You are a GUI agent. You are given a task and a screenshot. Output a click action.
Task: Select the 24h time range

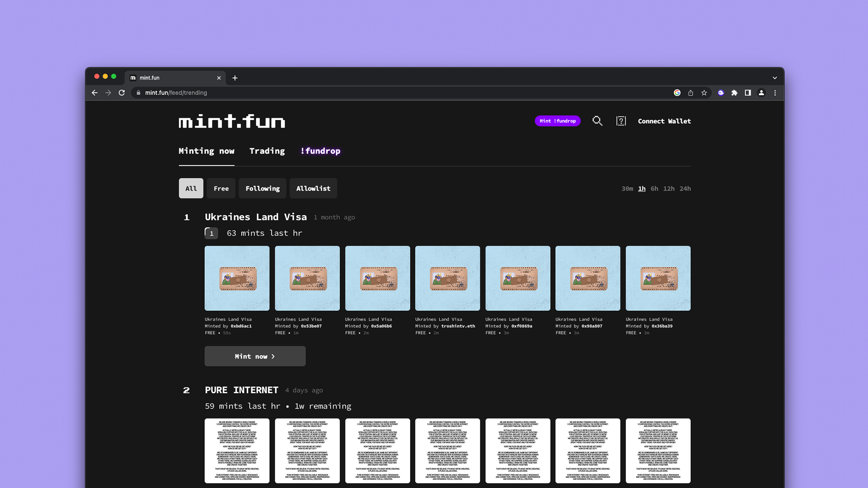pyautogui.click(x=685, y=188)
